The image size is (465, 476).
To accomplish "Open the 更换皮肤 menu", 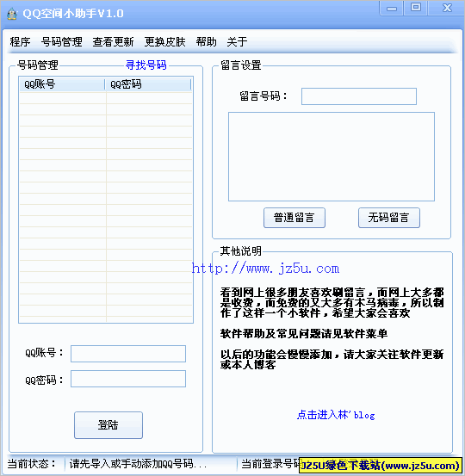I will (164, 41).
